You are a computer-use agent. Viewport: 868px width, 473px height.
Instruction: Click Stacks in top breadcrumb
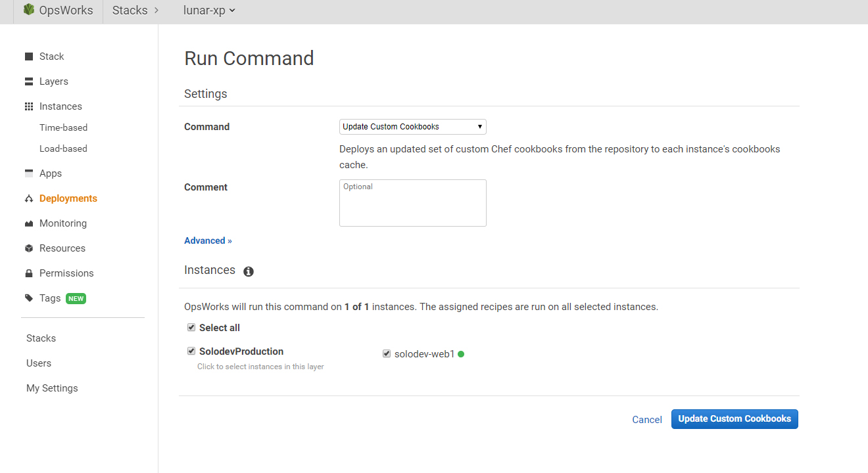(x=130, y=11)
